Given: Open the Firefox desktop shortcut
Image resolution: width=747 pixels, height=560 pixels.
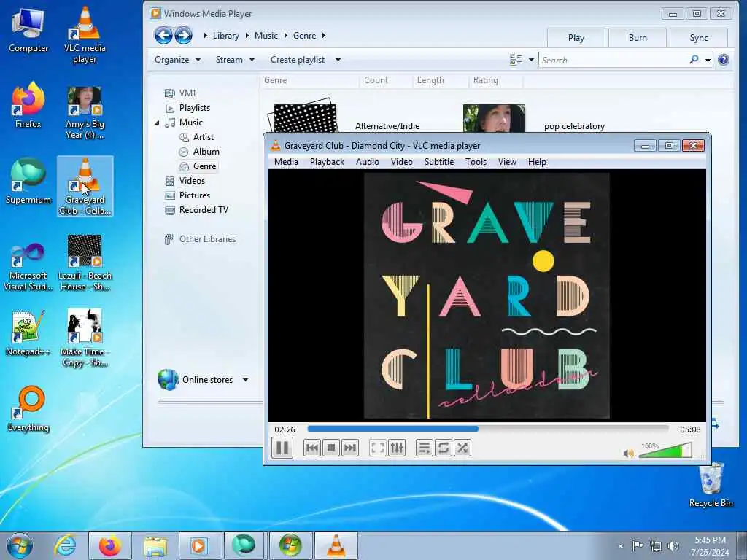Looking at the screenshot, I should 28,105.
